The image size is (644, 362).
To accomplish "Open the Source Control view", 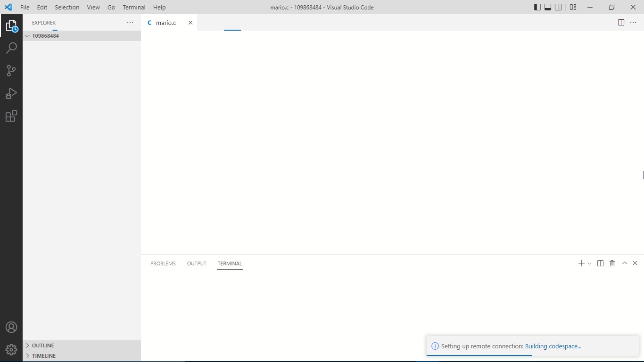I will pyautogui.click(x=11, y=70).
